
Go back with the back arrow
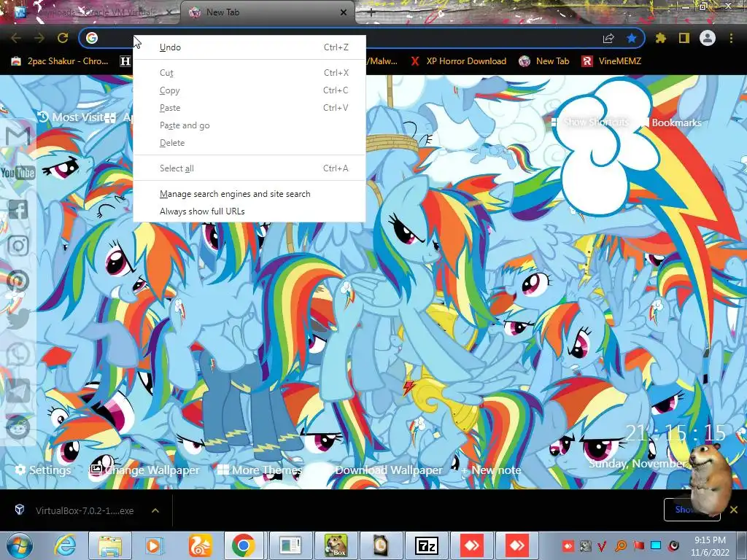[16, 38]
